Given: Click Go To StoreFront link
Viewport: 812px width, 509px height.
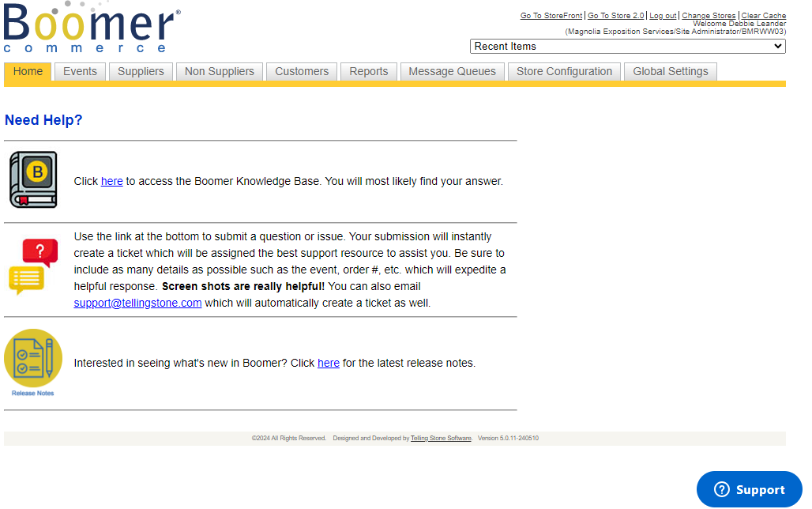Looking at the screenshot, I should (551, 15).
